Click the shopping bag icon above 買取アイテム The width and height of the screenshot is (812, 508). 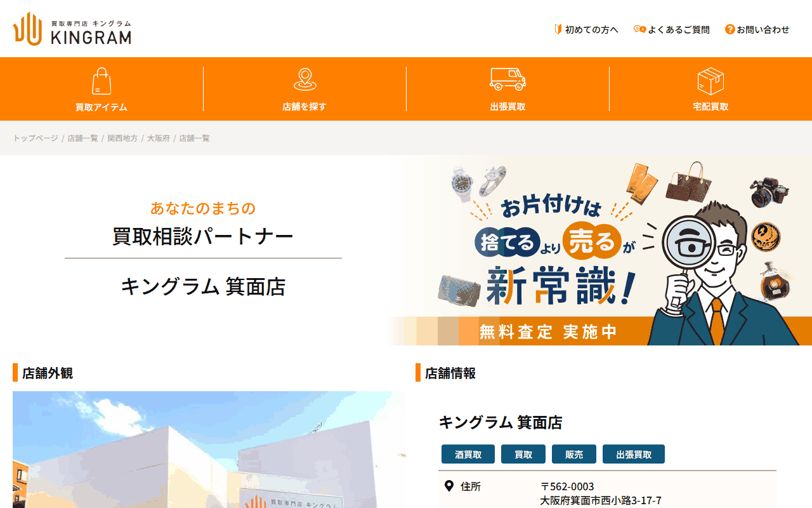pyautogui.click(x=101, y=81)
